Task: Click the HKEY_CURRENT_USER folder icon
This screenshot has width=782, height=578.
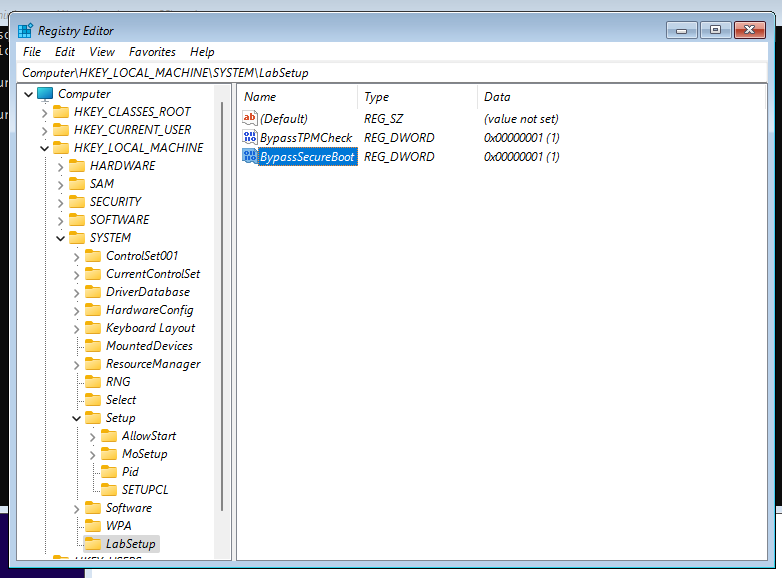Action: point(61,130)
